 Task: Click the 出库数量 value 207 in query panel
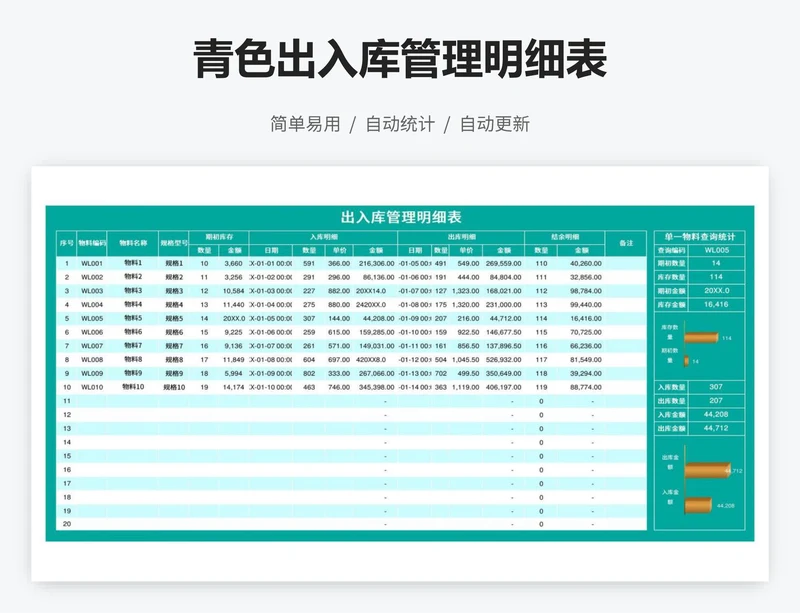coord(716,401)
